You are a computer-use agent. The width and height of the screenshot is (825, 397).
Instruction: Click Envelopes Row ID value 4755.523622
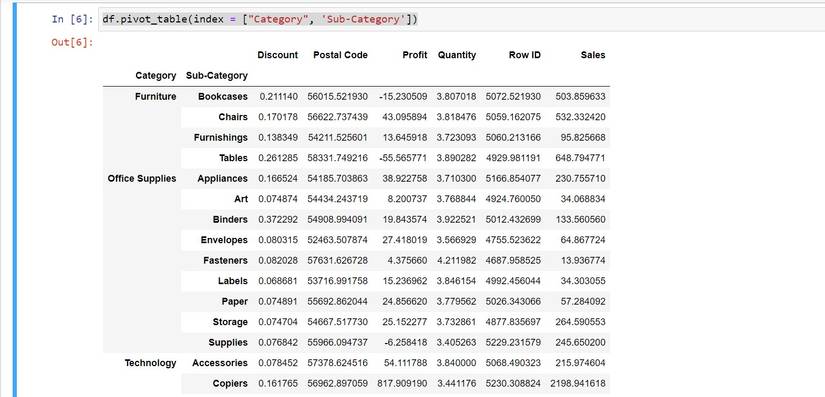[x=513, y=240]
